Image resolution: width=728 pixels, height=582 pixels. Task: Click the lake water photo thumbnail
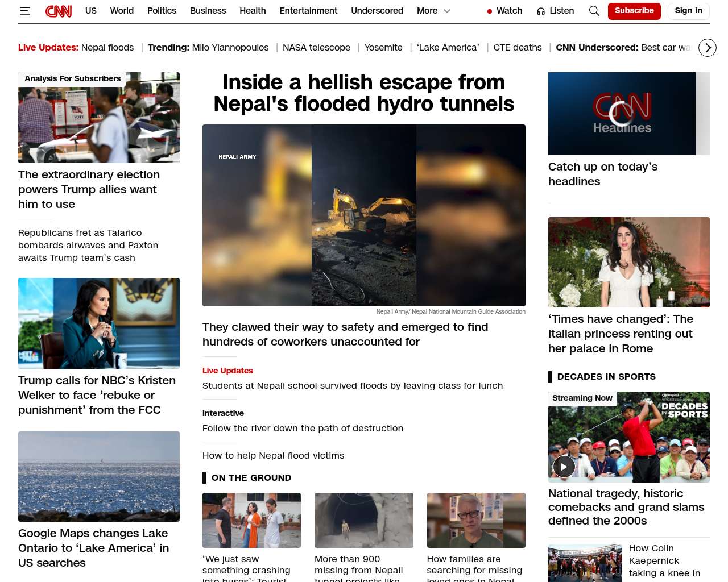pyautogui.click(x=99, y=476)
